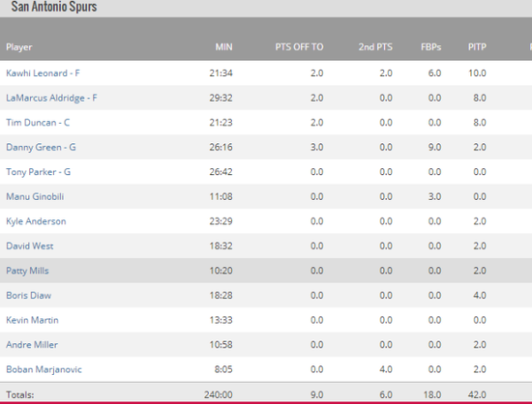Click Danny Green's PTS OFF TO value 3.0
The image size is (532, 404).
317,147
